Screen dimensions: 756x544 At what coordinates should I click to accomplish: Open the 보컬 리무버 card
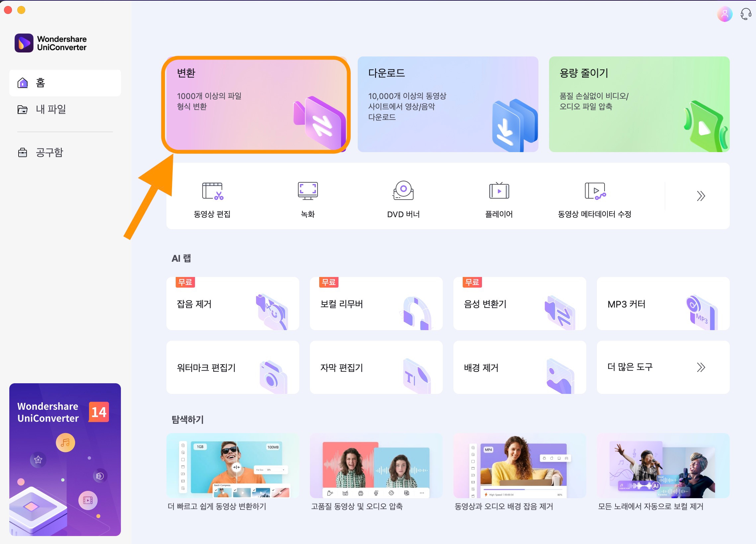[x=376, y=304]
